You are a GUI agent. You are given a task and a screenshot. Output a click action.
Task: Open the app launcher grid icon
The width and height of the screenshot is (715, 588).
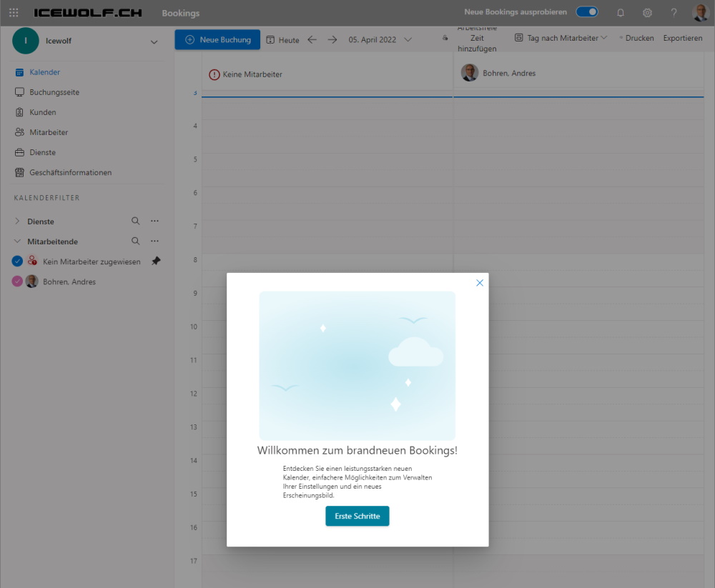(14, 13)
